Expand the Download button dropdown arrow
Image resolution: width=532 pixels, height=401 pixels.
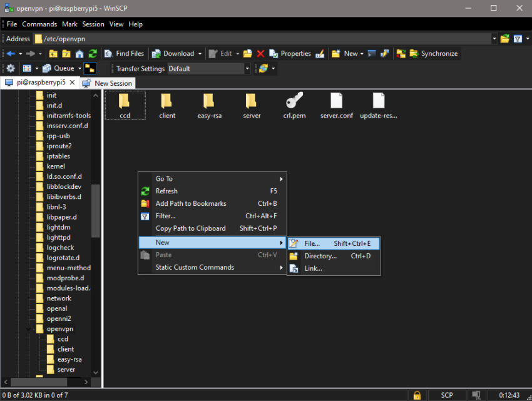click(x=200, y=54)
